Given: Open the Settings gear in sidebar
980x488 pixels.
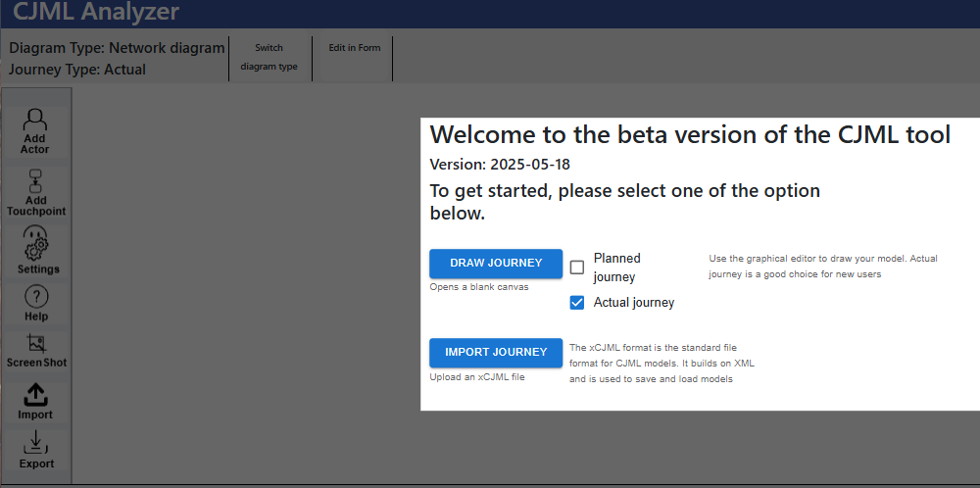Looking at the screenshot, I should pos(37,250).
